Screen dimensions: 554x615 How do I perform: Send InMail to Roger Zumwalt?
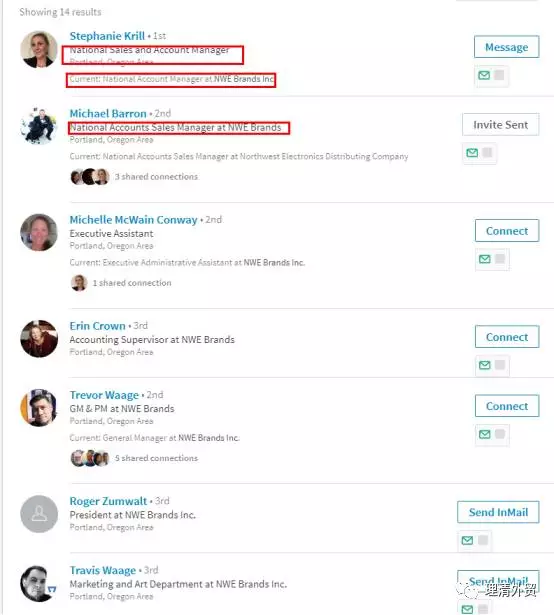click(x=498, y=512)
